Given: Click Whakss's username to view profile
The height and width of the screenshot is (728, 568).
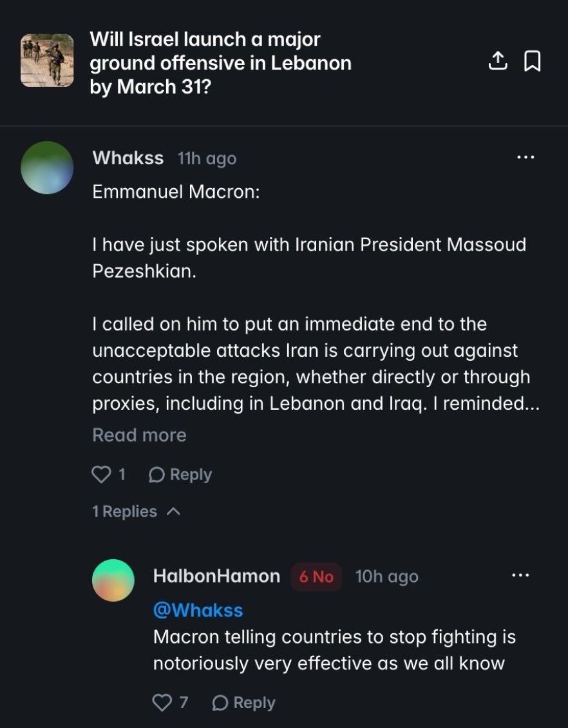Looking at the screenshot, I should pyautogui.click(x=128, y=158).
